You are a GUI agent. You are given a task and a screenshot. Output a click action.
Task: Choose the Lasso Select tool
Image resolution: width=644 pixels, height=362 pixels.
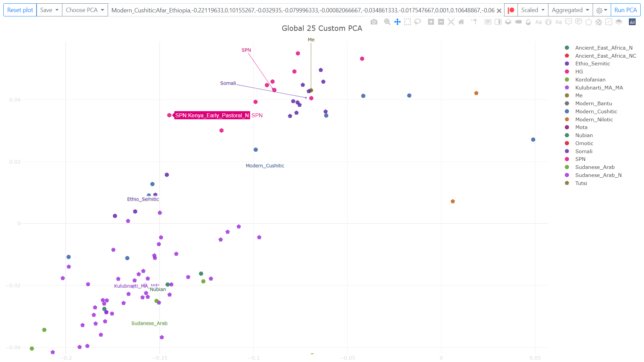click(418, 22)
